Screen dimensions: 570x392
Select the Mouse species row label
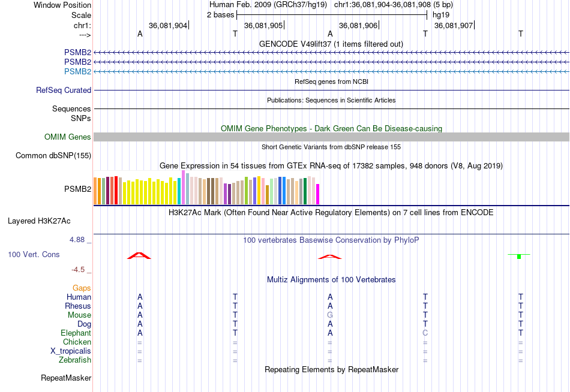coord(79,315)
